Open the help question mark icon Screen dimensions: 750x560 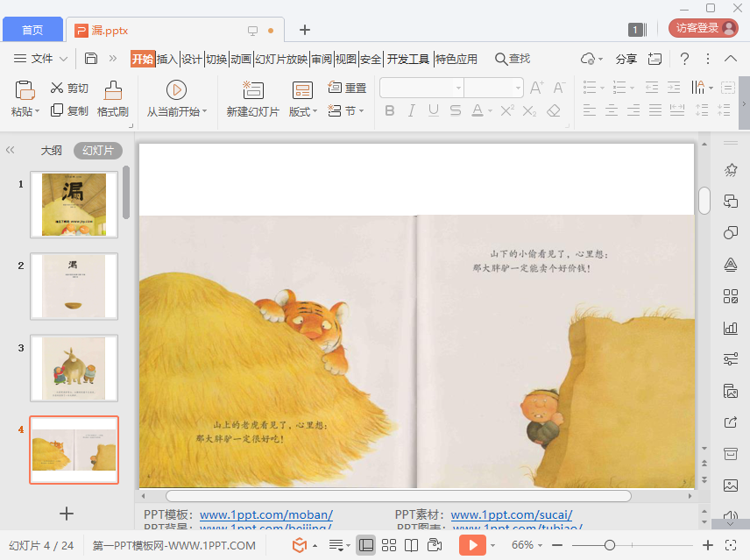(684, 59)
